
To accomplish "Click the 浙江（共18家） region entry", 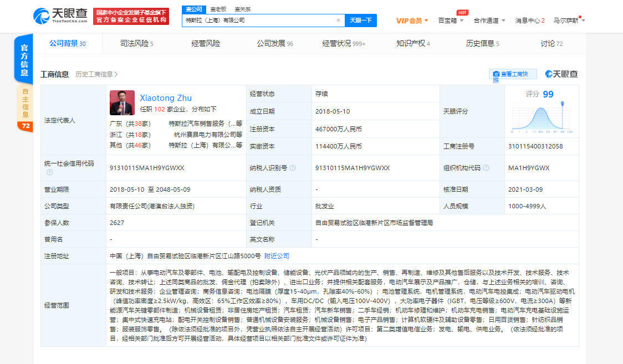I will pos(130,135).
